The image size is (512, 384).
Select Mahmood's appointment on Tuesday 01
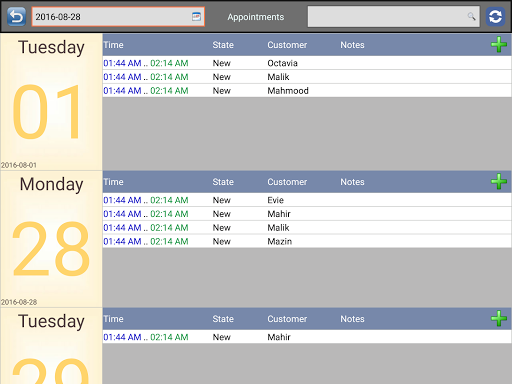pos(307,91)
